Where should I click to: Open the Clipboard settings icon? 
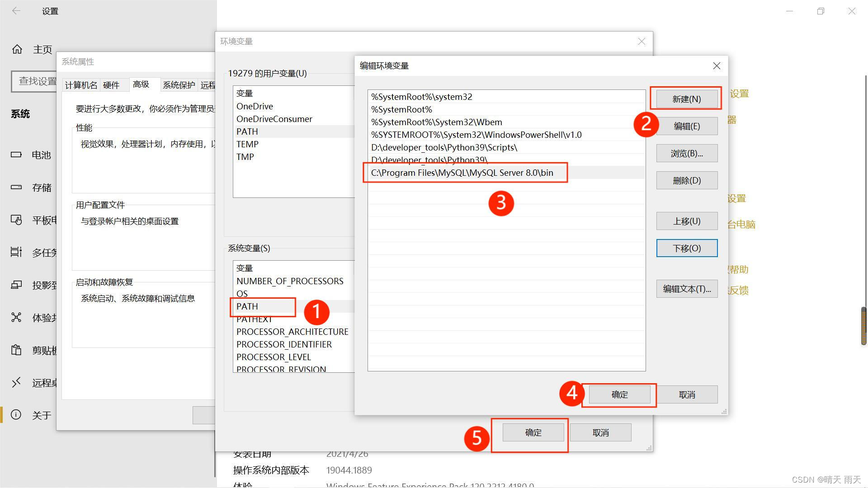click(16, 350)
